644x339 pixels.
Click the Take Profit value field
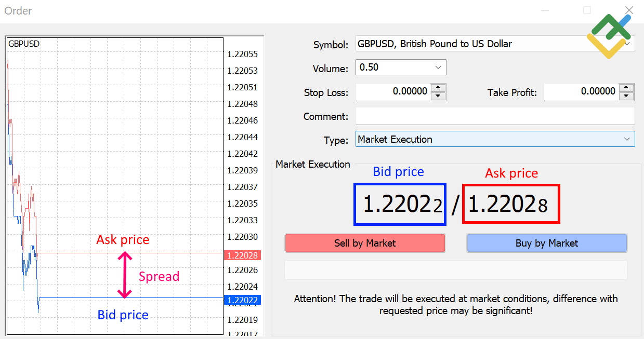582,92
